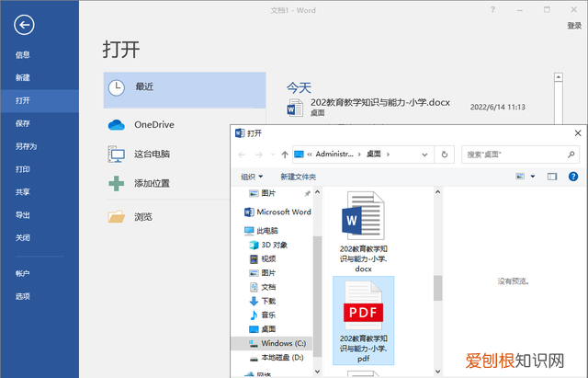Click the 浏览 folder icon
Screen dimensions: 588x378
click(117, 216)
